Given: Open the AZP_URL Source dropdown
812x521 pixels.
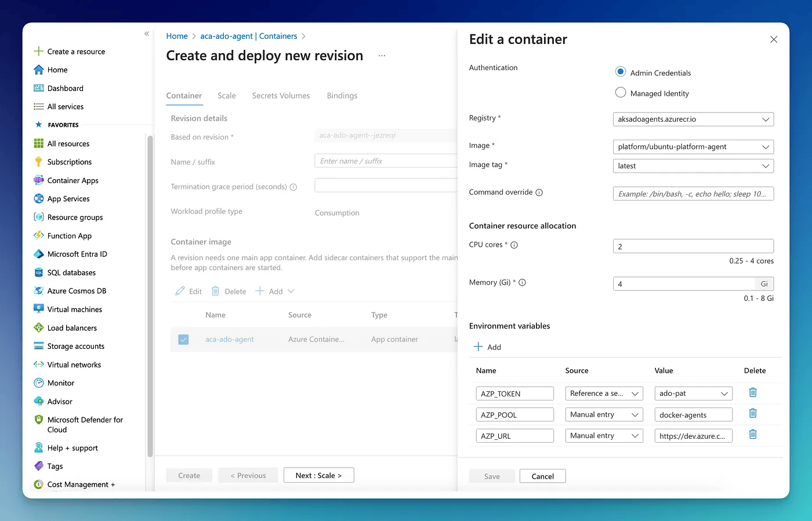Looking at the screenshot, I should pos(604,435).
